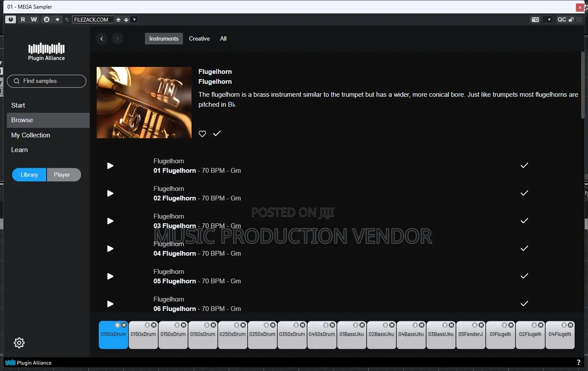Select the 02Flugelh pad
The height and width of the screenshot is (371, 588).
tap(530, 335)
